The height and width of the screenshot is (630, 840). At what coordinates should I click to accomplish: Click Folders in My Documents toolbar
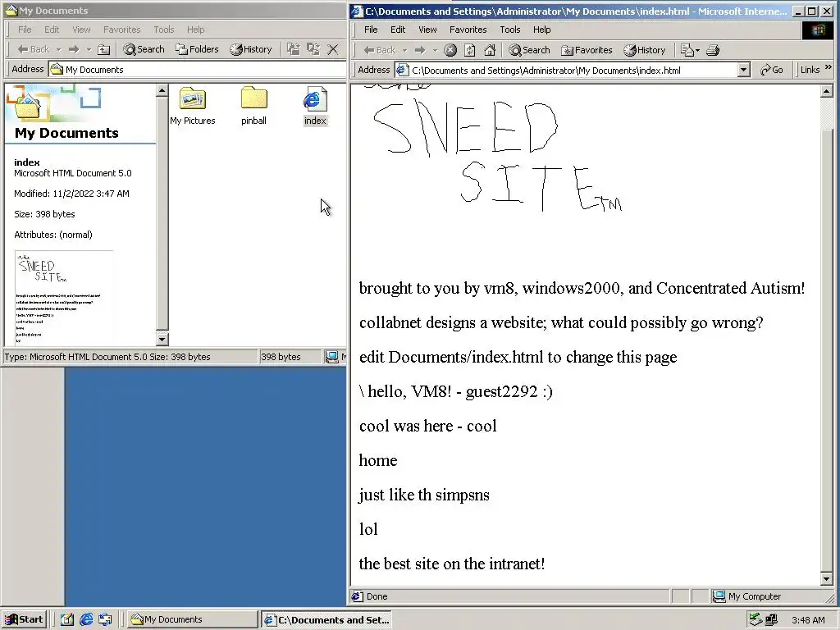pos(197,49)
